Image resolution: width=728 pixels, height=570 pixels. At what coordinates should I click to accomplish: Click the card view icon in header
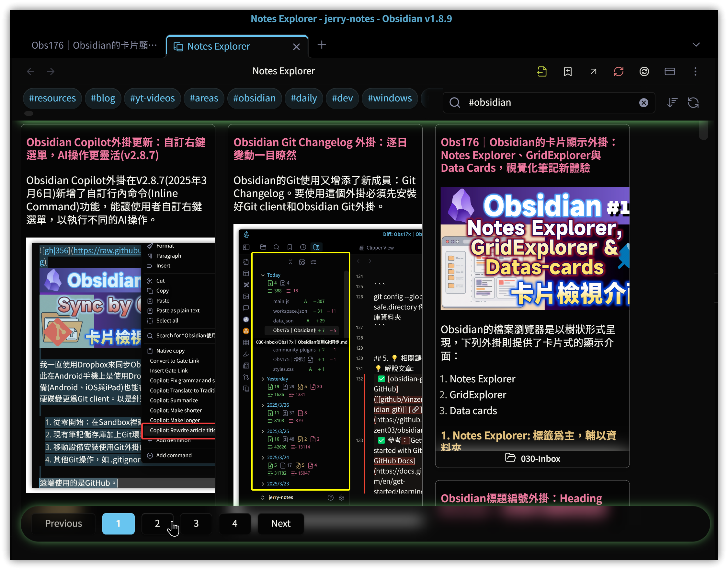click(670, 71)
